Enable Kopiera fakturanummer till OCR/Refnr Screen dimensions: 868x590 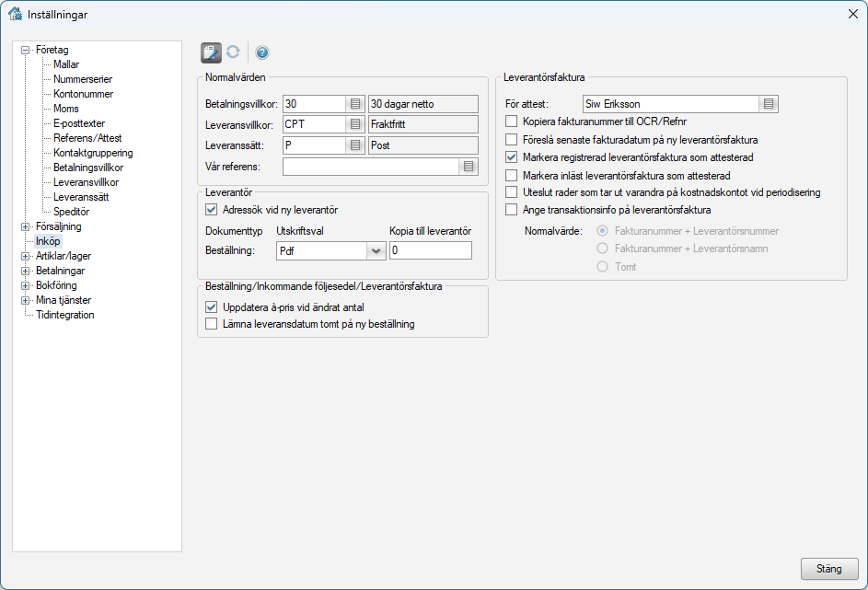512,121
